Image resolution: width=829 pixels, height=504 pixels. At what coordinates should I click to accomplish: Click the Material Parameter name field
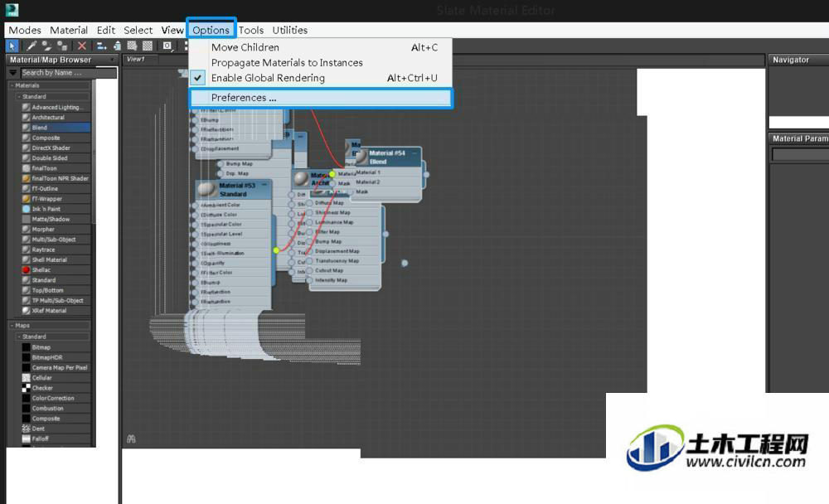click(800, 154)
